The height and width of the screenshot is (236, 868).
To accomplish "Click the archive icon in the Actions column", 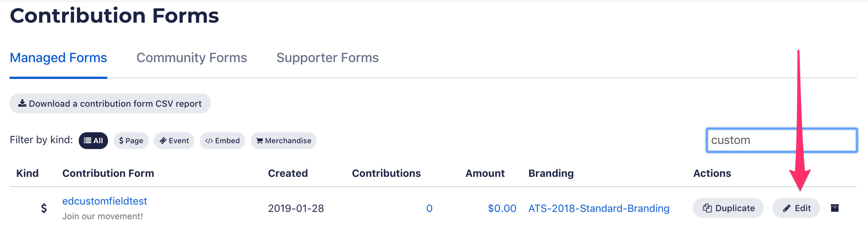I will point(834,208).
